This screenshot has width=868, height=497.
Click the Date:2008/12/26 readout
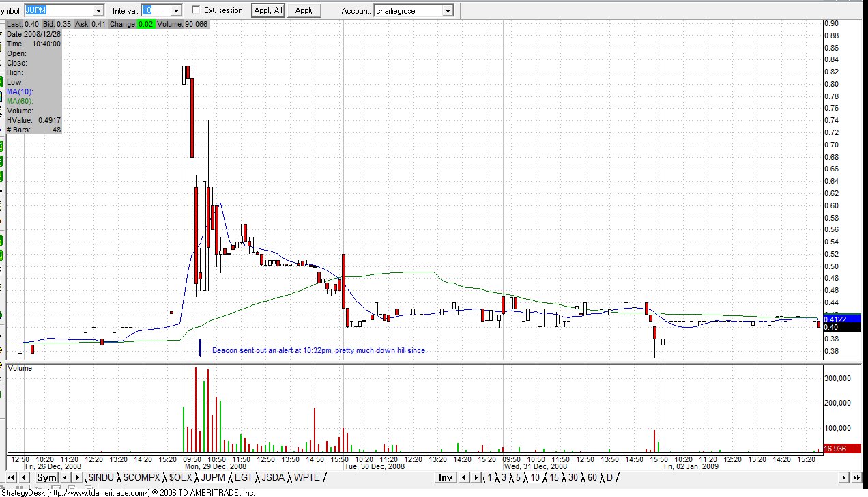pyautogui.click(x=33, y=34)
